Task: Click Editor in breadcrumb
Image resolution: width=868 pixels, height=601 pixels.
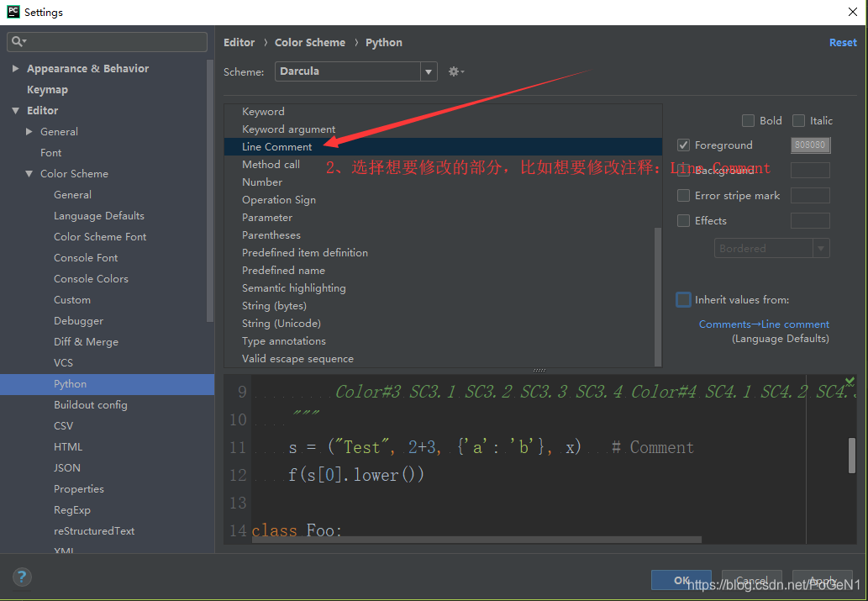Action: 239,43
